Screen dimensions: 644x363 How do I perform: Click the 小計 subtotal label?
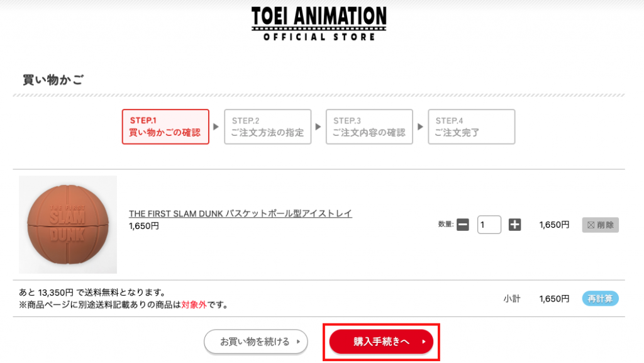coord(511,299)
